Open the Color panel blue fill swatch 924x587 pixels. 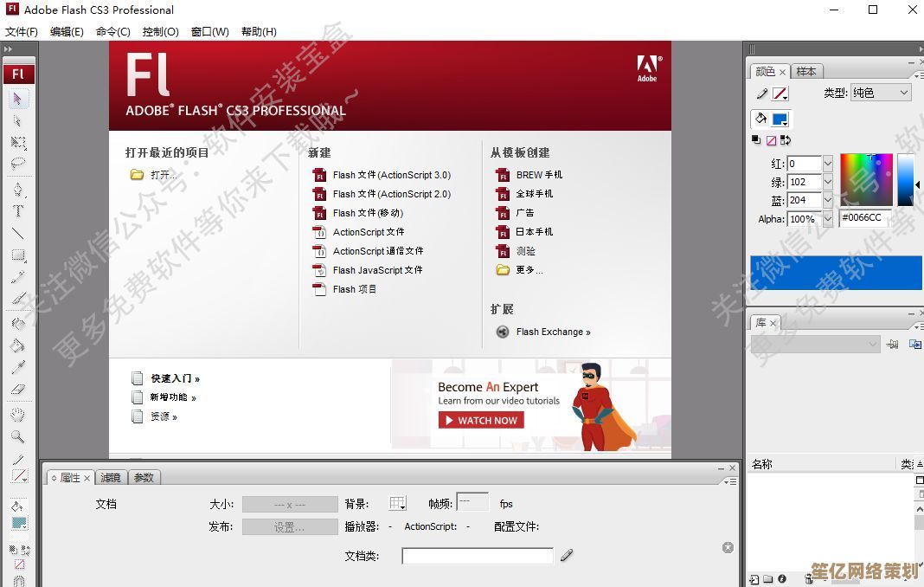click(780, 119)
